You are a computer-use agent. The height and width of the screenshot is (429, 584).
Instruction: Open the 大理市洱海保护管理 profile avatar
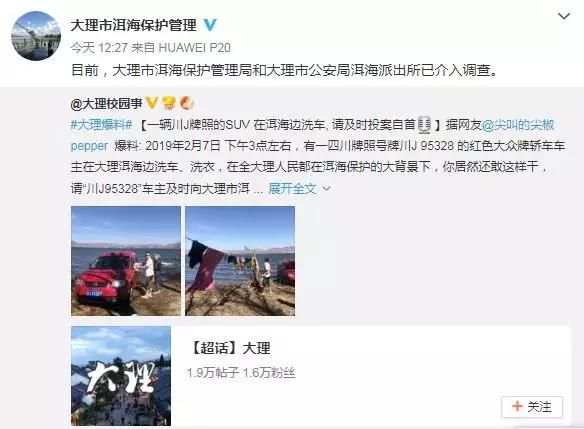pyautogui.click(x=36, y=36)
